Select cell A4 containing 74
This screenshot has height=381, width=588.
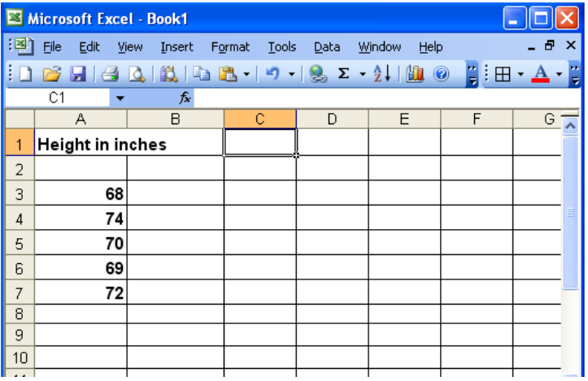tap(81, 218)
